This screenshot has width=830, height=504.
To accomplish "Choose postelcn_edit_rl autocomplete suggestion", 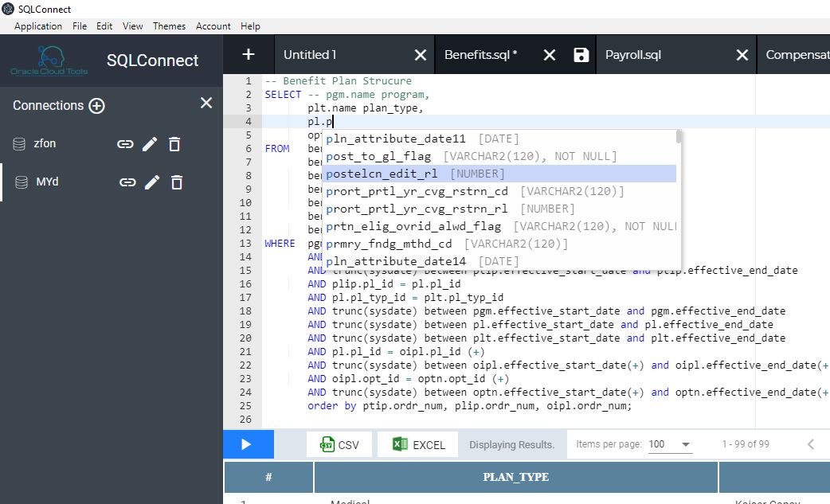I will pos(499,174).
